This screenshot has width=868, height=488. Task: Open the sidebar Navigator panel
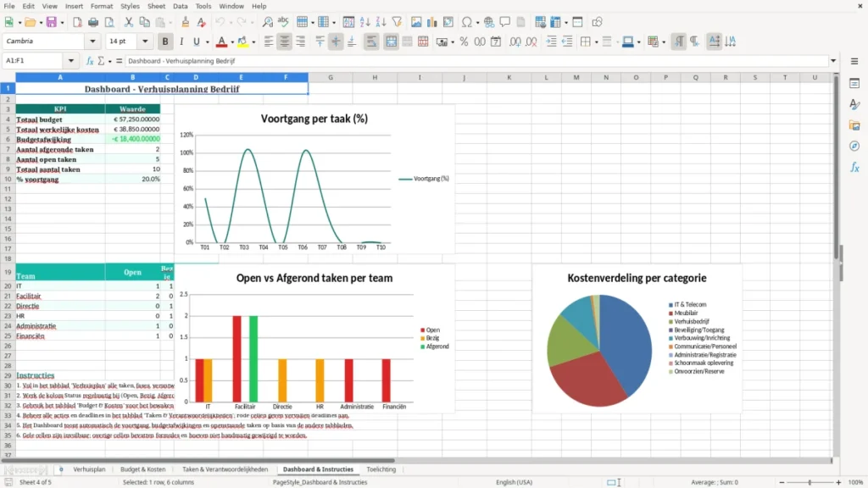click(854, 146)
